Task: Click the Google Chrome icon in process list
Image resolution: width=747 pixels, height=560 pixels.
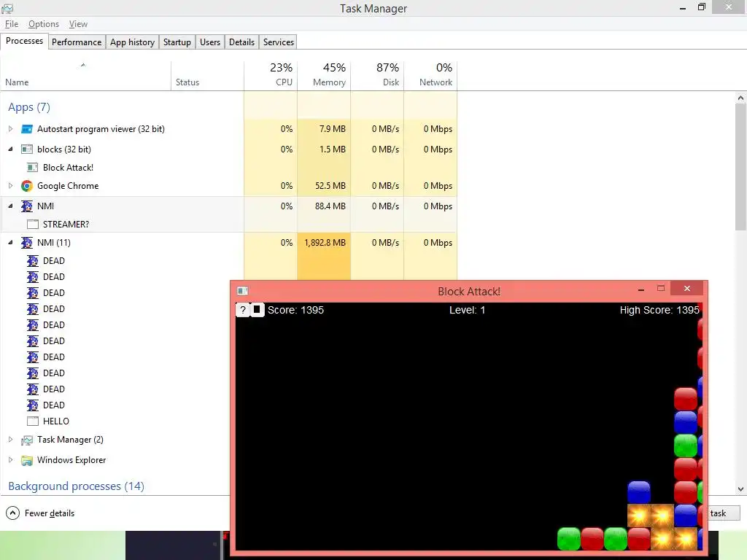Action: pos(27,186)
